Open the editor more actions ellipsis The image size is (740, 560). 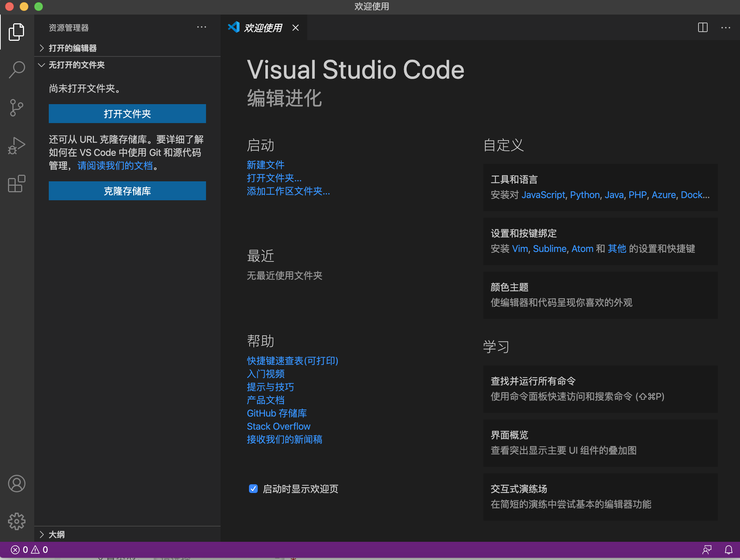726,27
